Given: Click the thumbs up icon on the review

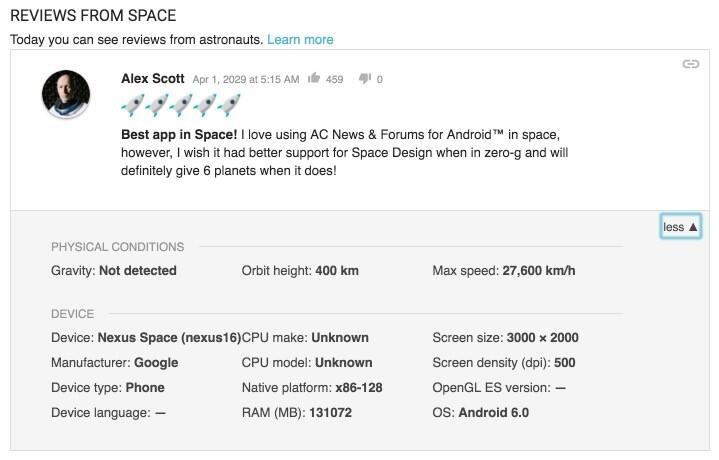Looking at the screenshot, I should point(314,78).
